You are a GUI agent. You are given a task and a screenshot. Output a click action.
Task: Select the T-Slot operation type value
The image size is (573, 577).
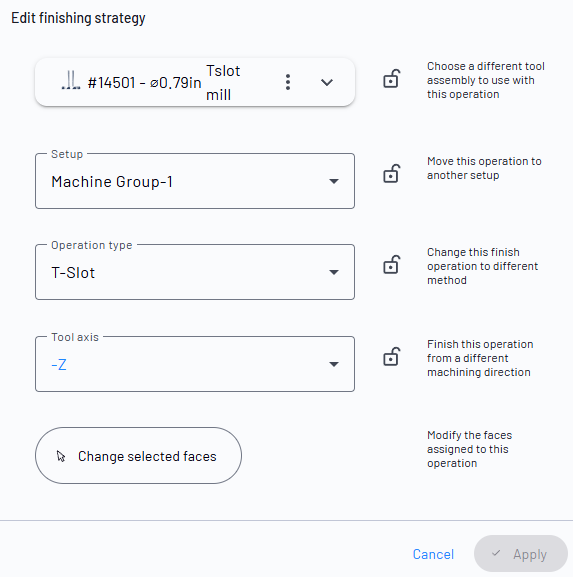point(73,273)
